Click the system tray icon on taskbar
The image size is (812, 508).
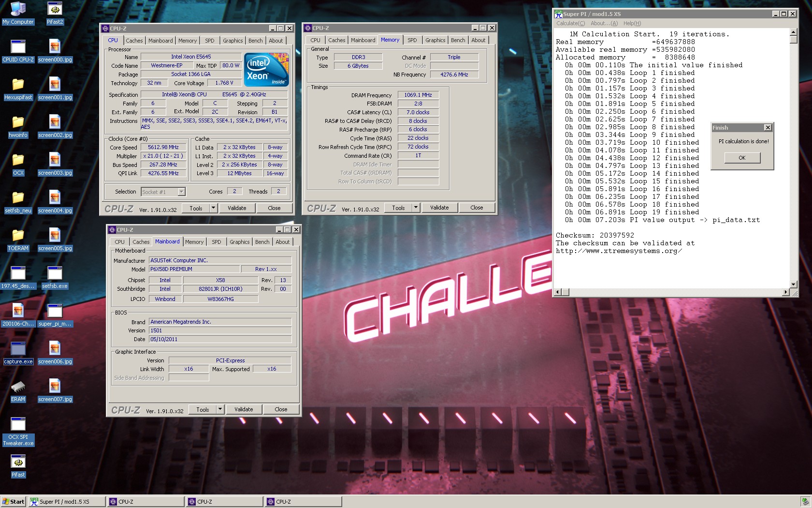coord(805,502)
